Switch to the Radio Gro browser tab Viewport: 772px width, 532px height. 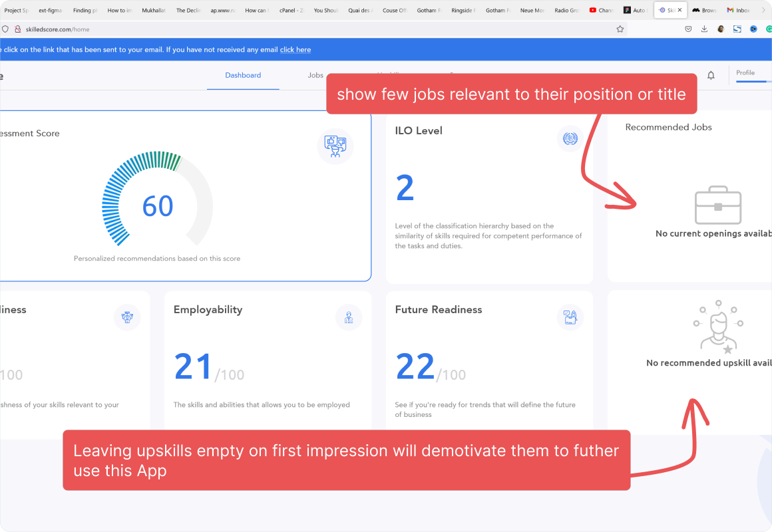coord(567,10)
